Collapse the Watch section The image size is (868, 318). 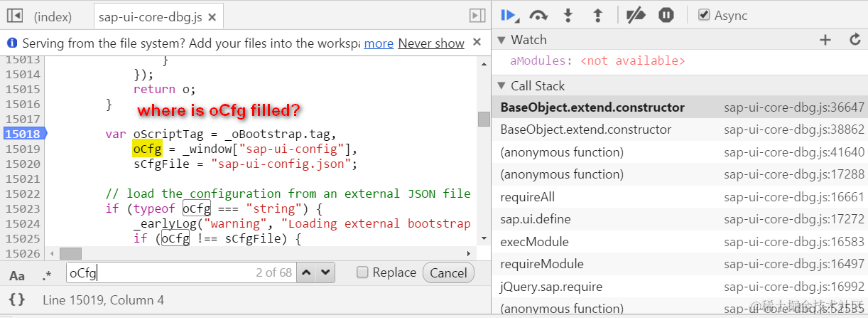tap(501, 40)
